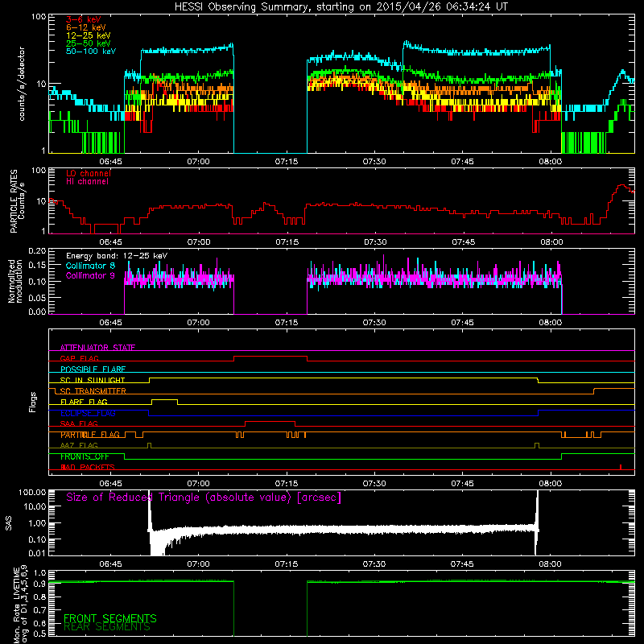Click the Mon. Rate LIVETIME axis label
Screen dimensions: 644x644
point(19,605)
